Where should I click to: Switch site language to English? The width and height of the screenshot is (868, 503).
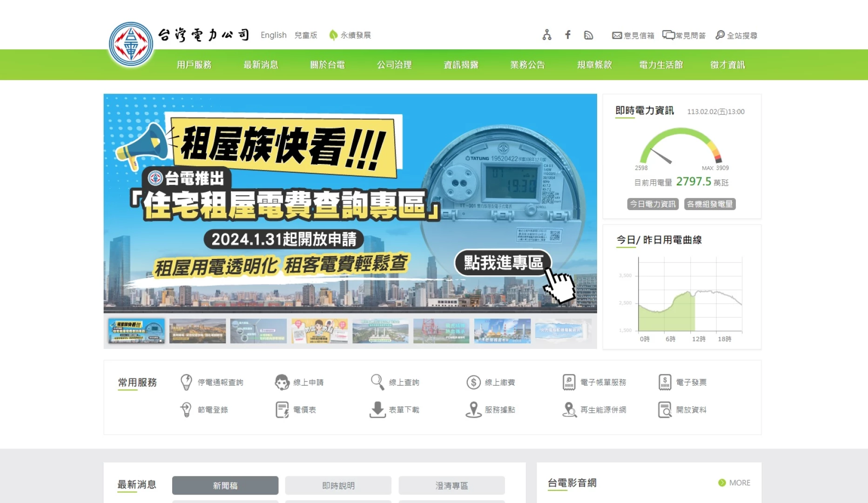(274, 35)
